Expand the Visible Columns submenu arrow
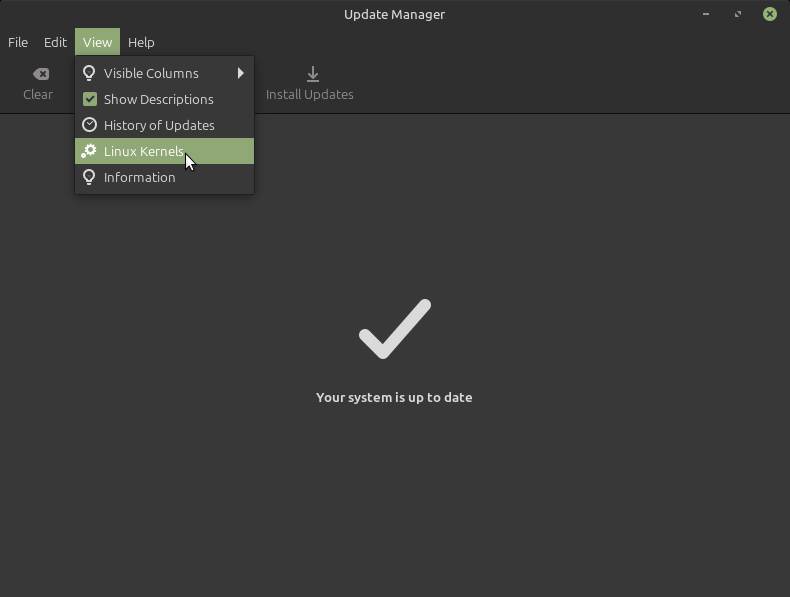 [240, 73]
